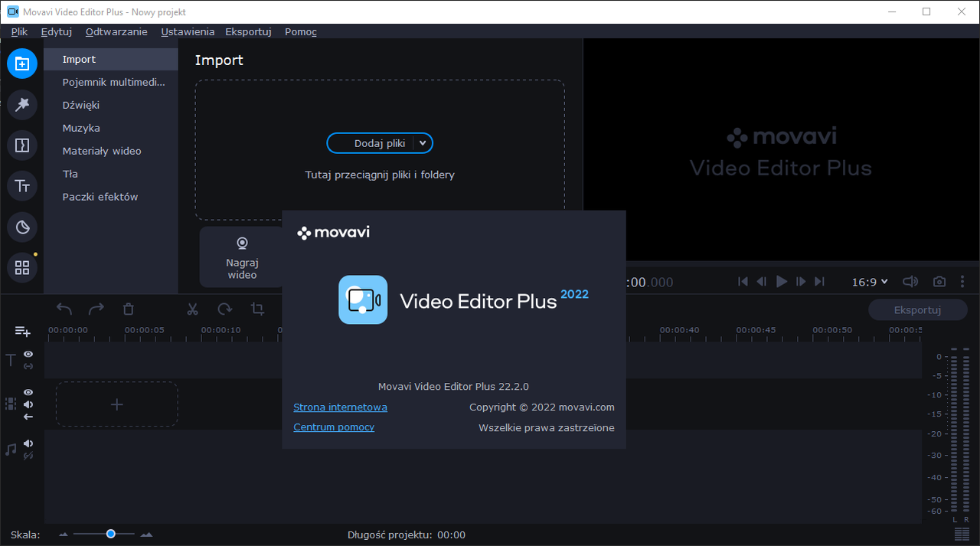Image resolution: width=980 pixels, height=546 pixels.
Task: Click the Movavi app icon in title bar
Action: pos(12,11)
